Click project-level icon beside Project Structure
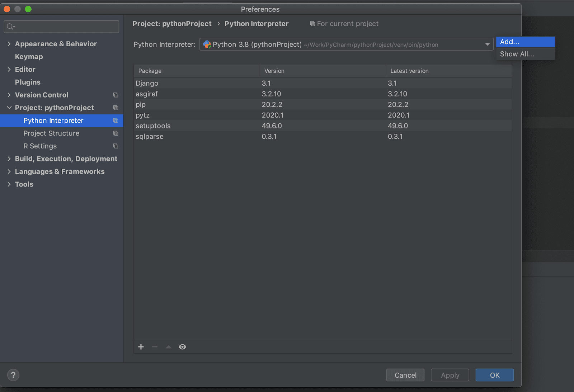The height and width of the screenshot is (392, 574). tap(116, 133)
